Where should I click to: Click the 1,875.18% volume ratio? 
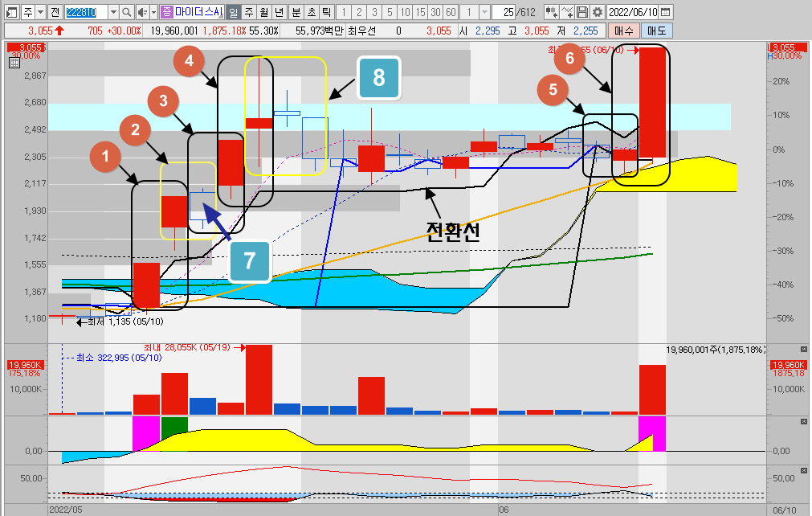tap(224, 31)
